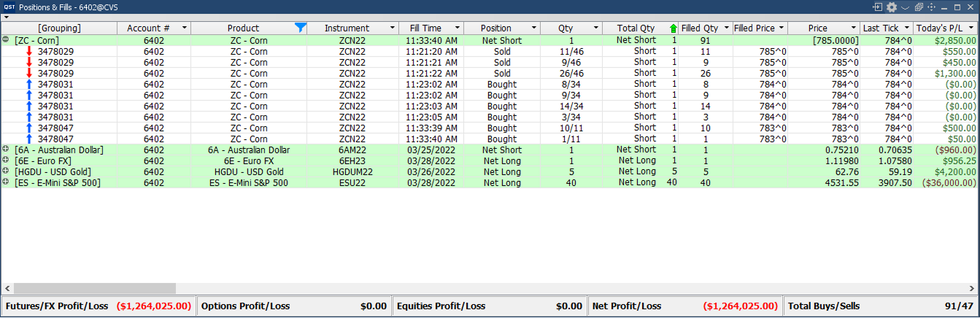
Task: Open Position column dropdown arrow
Action: [x=533, y=28]
